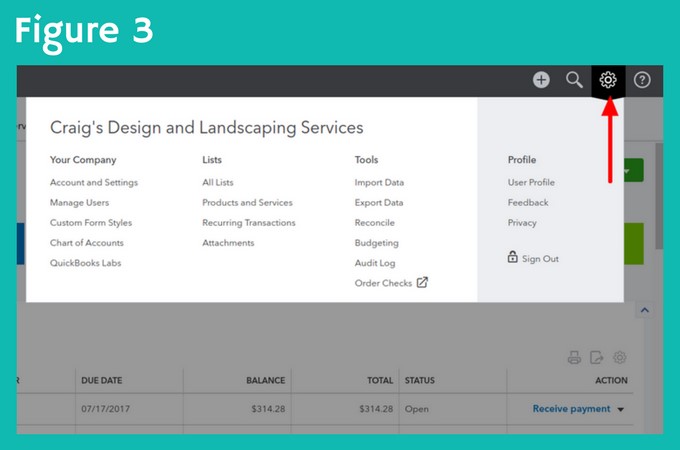Open Reconcile tool
Image resolution: width=680 pixels, height=450 pixels.
click(x=375, y=223)
